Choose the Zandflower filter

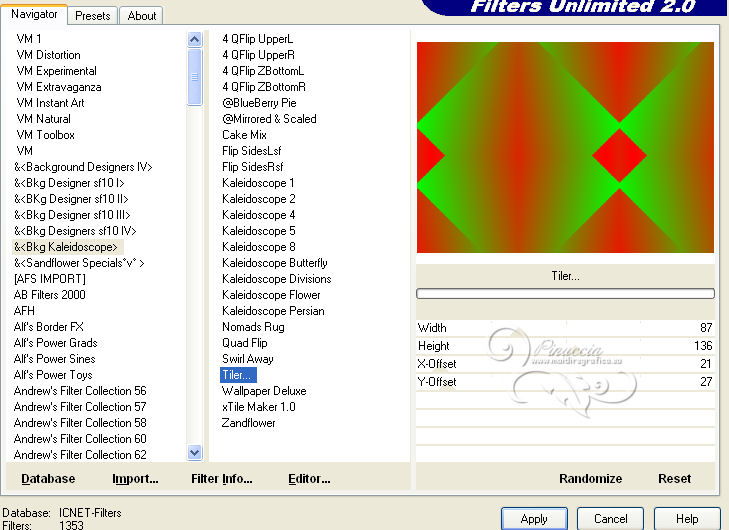click(248, 423)
